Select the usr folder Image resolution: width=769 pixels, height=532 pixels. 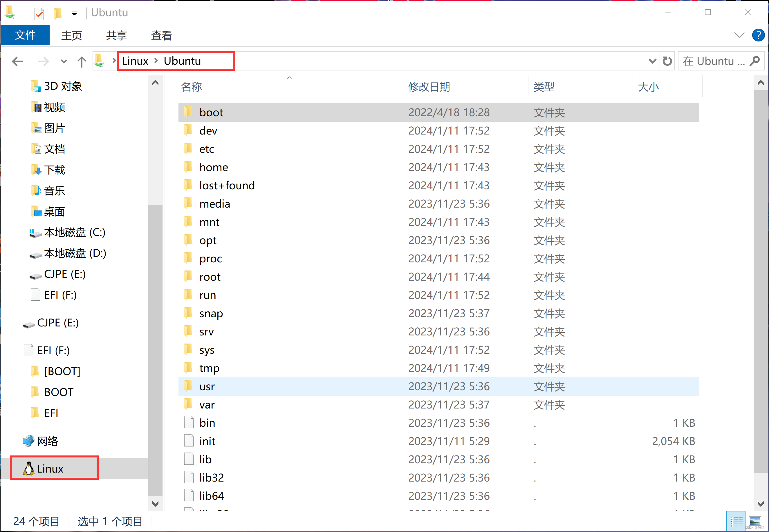[206, 385]
